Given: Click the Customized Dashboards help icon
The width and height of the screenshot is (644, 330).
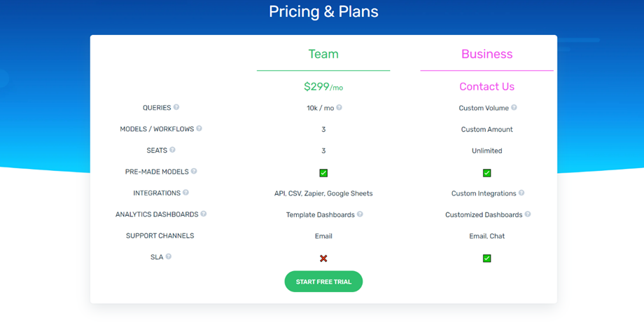Looking at the screenshot, I should 528,214.
